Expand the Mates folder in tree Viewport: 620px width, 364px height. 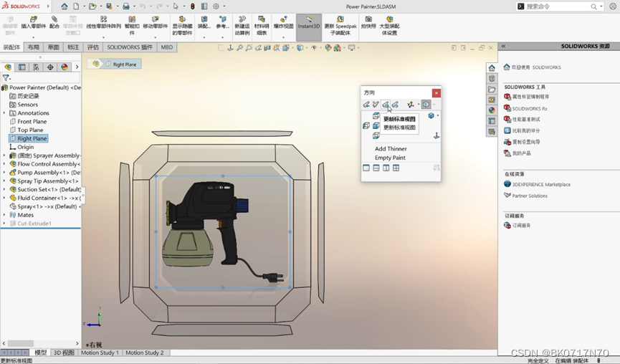4,215
